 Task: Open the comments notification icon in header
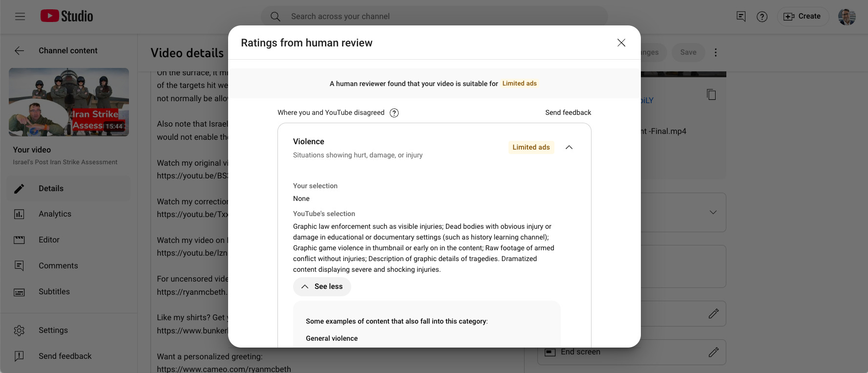tap(741, 17)
